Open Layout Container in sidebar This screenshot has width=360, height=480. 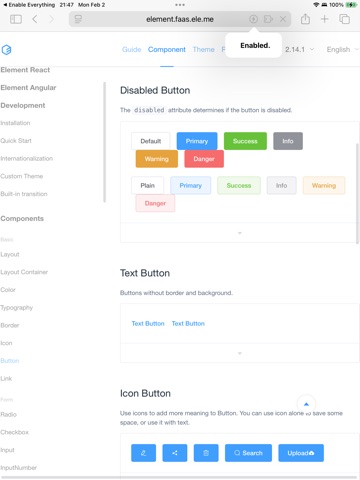tap(24, 272)
